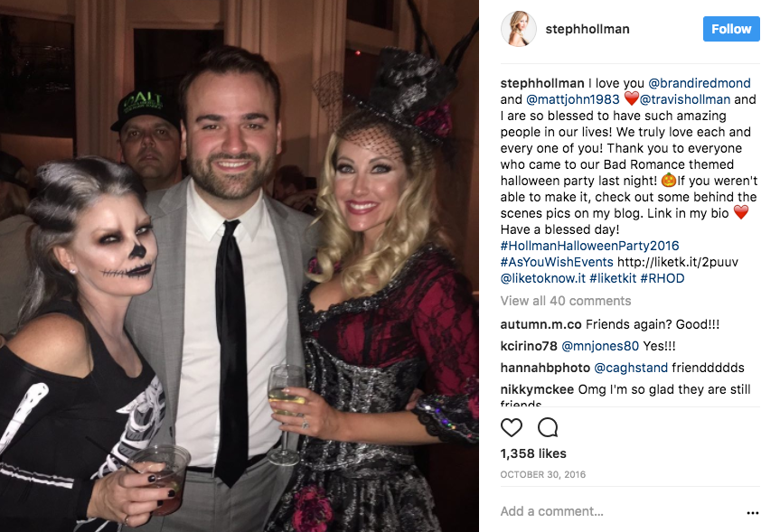Open the @mattjohn1983 profile link

pos(572,99)
